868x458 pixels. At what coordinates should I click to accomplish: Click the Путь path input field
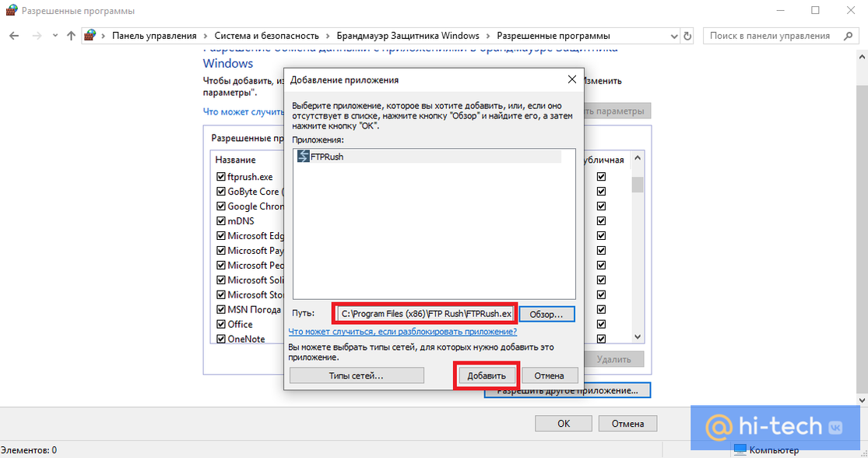point(424,314)
